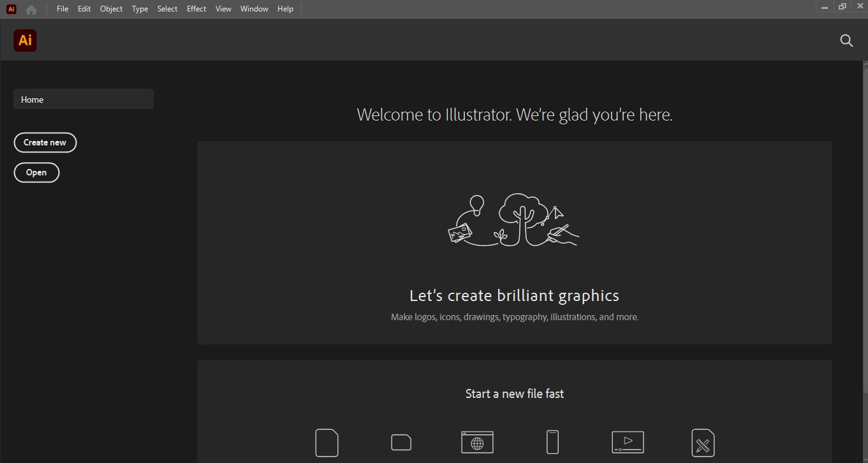Click the search magnifier icon

point(846,41)
